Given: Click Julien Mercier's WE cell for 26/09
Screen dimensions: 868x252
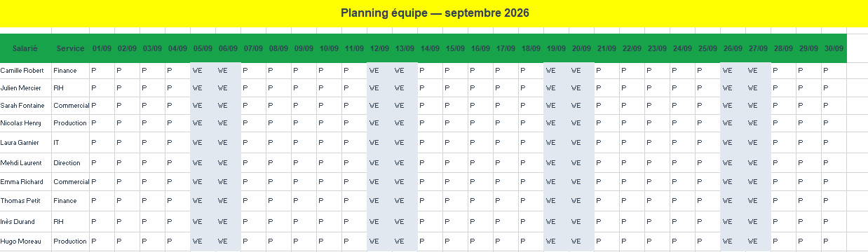Looking at the screenshot, I should tap(733, 88).
